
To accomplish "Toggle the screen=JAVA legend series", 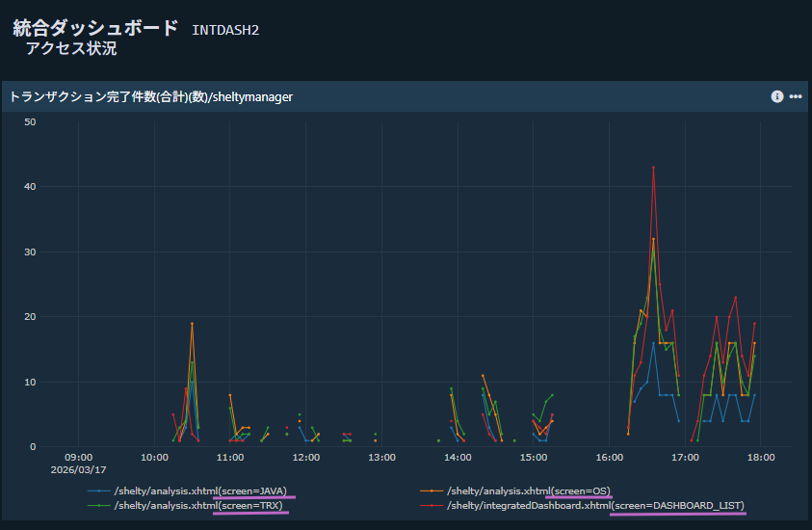I will pyautogui.click(x=200, y=490).
